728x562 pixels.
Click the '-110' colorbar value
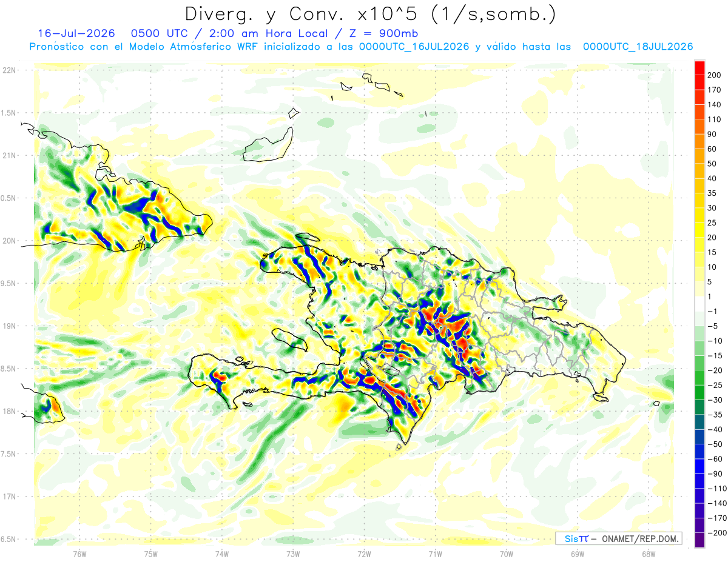click(718, 489)
